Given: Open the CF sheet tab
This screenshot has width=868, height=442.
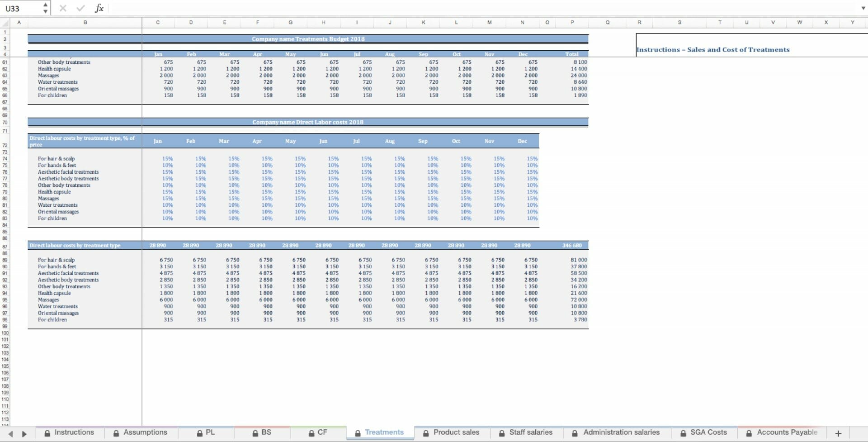Looking at the screenshot, I should (318, 432).
